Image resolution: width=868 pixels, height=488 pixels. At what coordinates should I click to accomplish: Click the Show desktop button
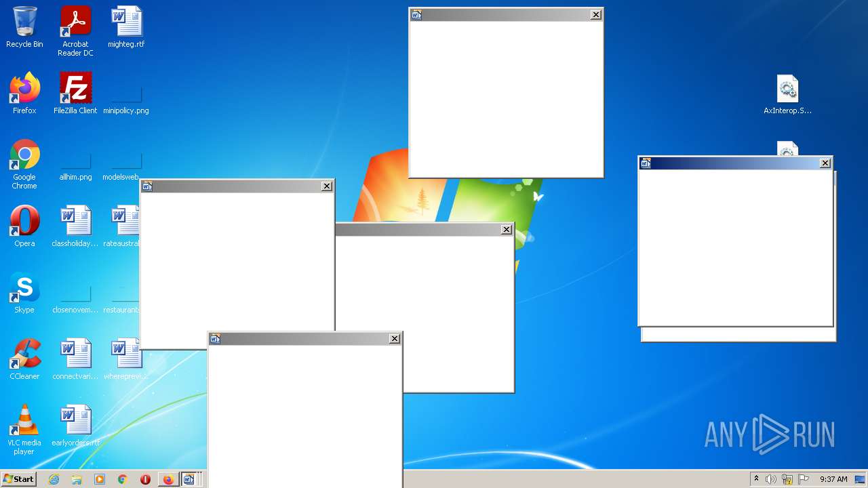(861, 479)
